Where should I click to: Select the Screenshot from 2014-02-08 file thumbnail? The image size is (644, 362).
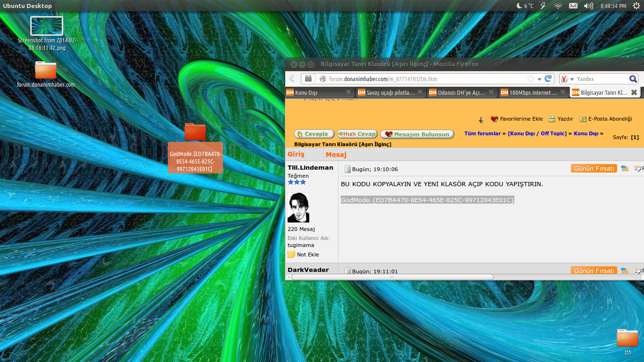tap(47, 26)
